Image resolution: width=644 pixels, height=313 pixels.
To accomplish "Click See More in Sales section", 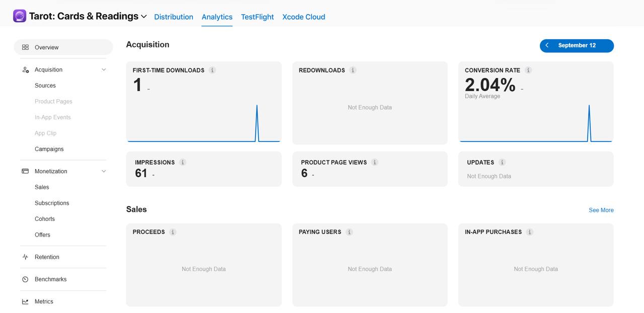I will pyautogui.click(x=601, y=210).
